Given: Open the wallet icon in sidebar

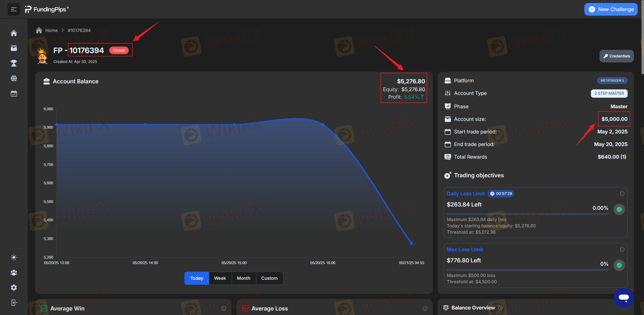Looking at the screenshot, I should point(14,48).
